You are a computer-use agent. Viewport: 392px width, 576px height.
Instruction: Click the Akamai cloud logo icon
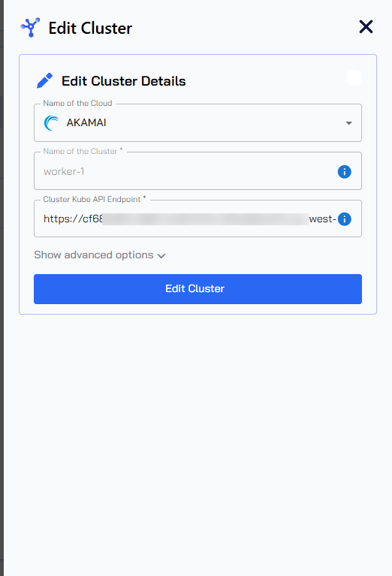pyautogui.click(x=51, y=122)
